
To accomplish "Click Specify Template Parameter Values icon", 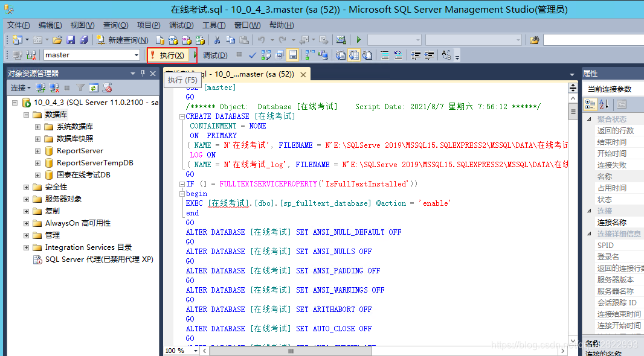I will click(446, 55).
